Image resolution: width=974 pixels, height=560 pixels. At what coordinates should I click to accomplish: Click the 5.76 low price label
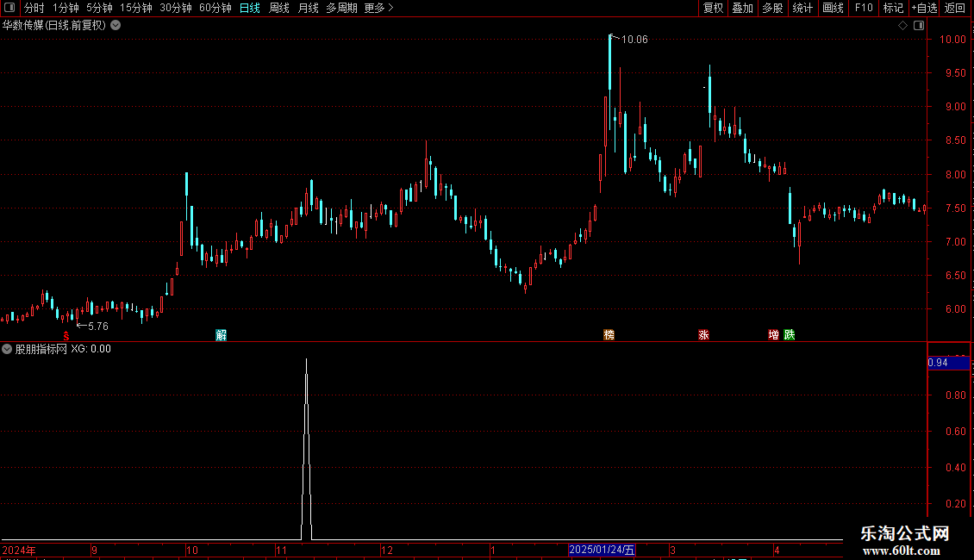[x=98, y=327]
